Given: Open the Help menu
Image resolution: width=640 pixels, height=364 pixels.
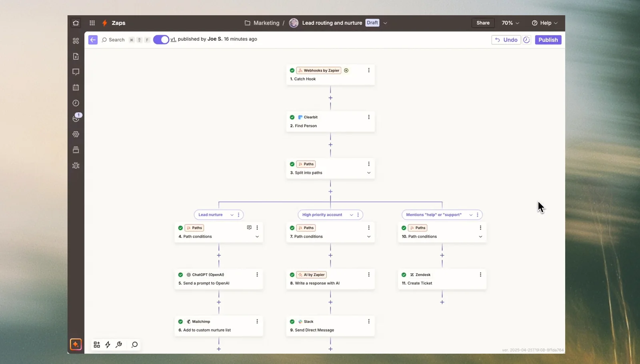Looking at the screenshot, I should point(545,23).
